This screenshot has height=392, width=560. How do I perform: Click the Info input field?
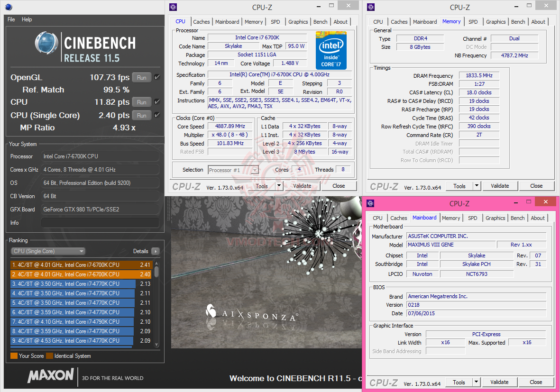[101, 223]
